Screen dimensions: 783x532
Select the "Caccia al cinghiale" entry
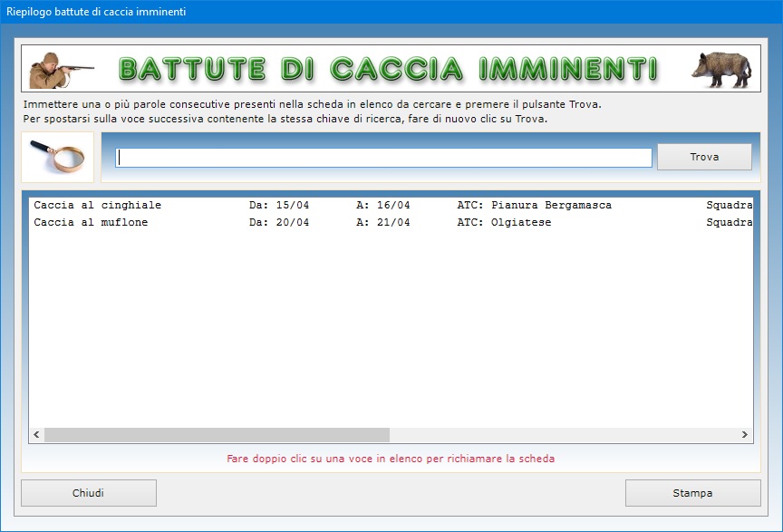point(391,205)
